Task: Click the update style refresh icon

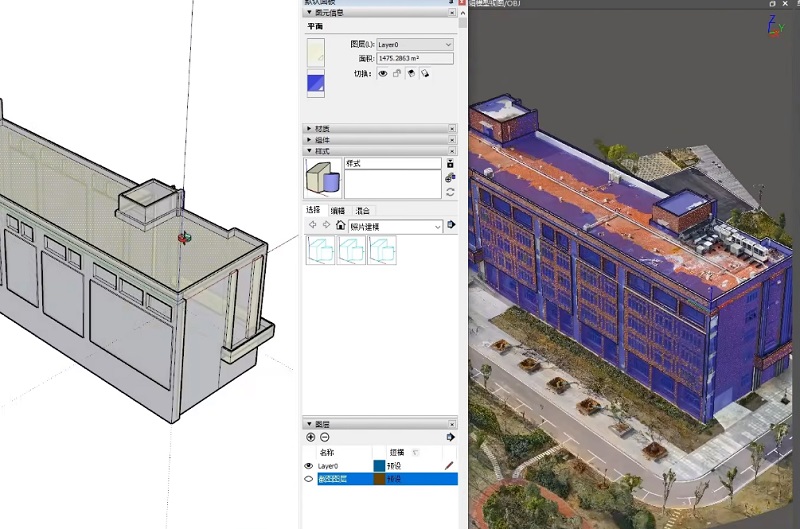Action: pyautogui.click(x=450, y=192)
